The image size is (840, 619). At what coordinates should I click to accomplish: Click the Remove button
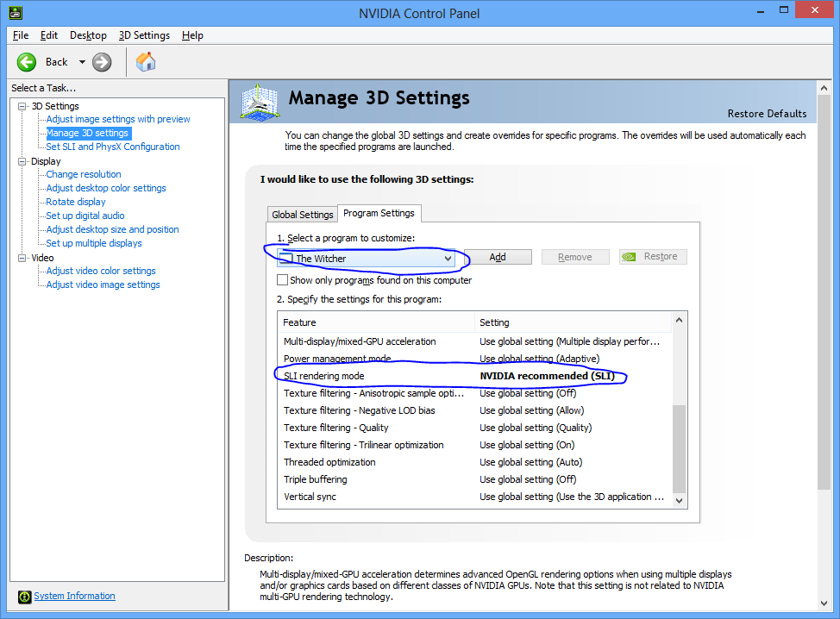[x=575, y=257]
